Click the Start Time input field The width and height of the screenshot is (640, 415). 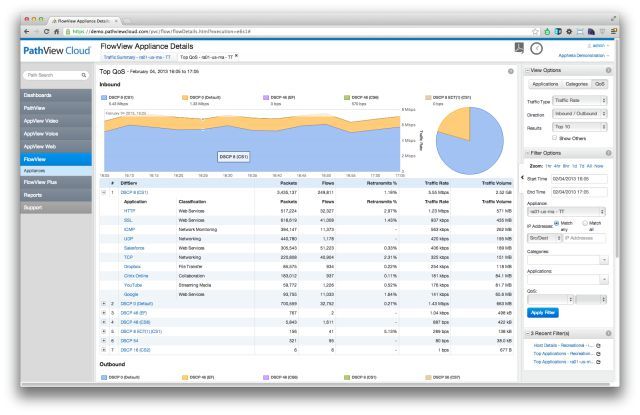pos(579,179)
